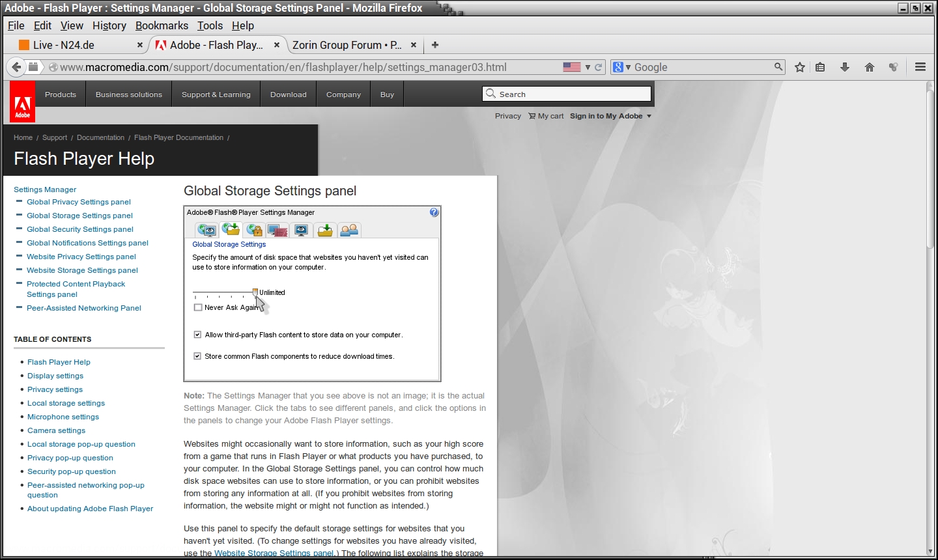This screenshot has width=938, height=560.
Task: Open the Firefox downloads arrow icon
Action: 845,67
